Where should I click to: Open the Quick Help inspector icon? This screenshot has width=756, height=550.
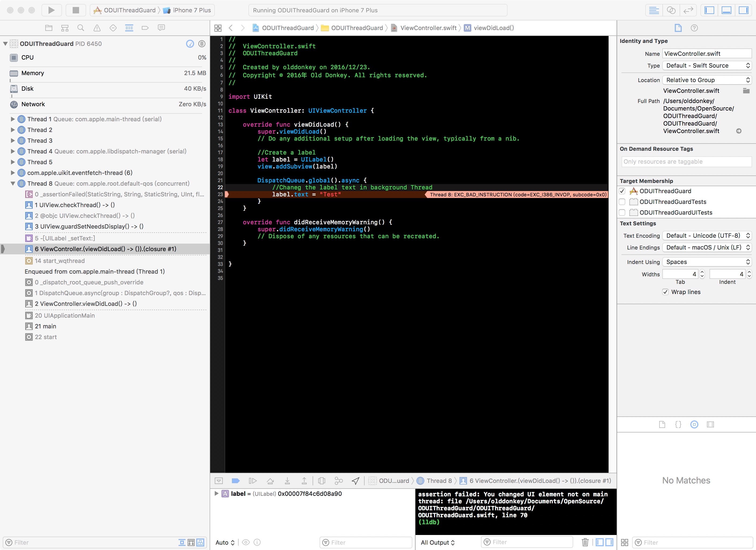[x=694, y=28]
